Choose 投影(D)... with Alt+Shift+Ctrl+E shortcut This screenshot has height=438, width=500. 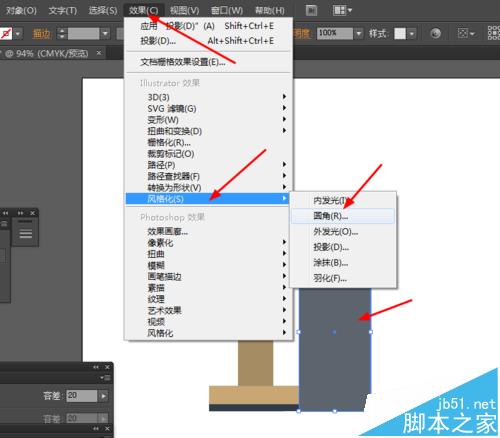tap(207, 41)
